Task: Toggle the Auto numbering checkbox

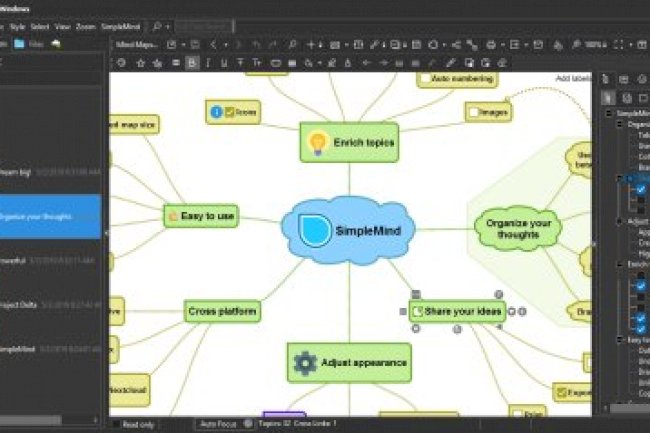Action: pyautogui.click(x=425, y=78)
